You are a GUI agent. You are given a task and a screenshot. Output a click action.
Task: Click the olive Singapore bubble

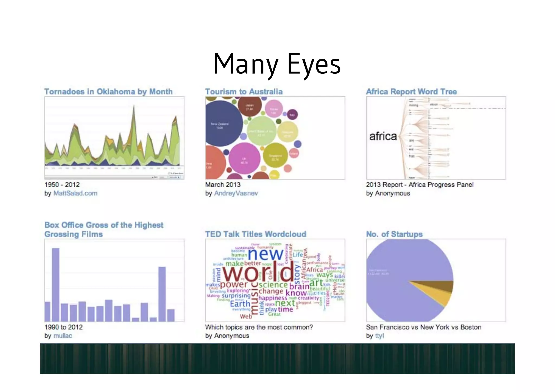pyautogui.click(x=275, y=156)
